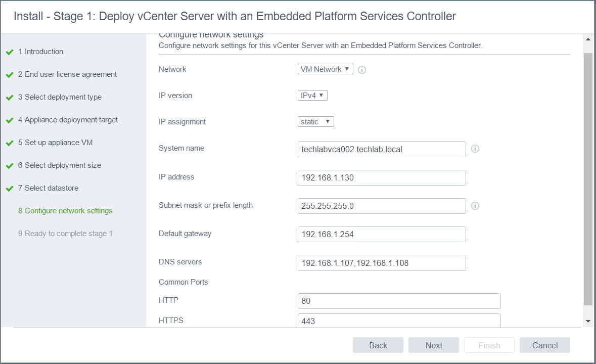Click the IP version label
This screenshot has width=596, height=364.
[175, 96]
